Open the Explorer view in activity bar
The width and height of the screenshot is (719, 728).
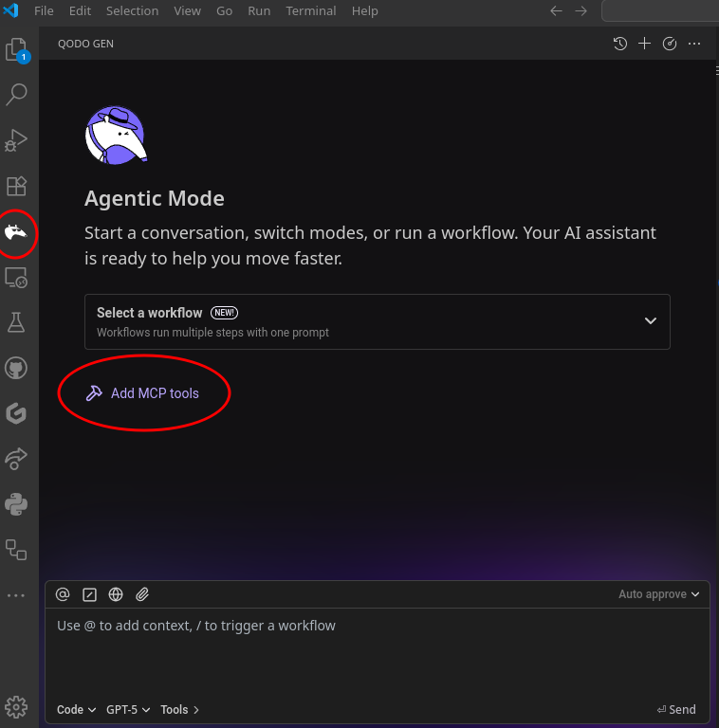coord(17,49)
